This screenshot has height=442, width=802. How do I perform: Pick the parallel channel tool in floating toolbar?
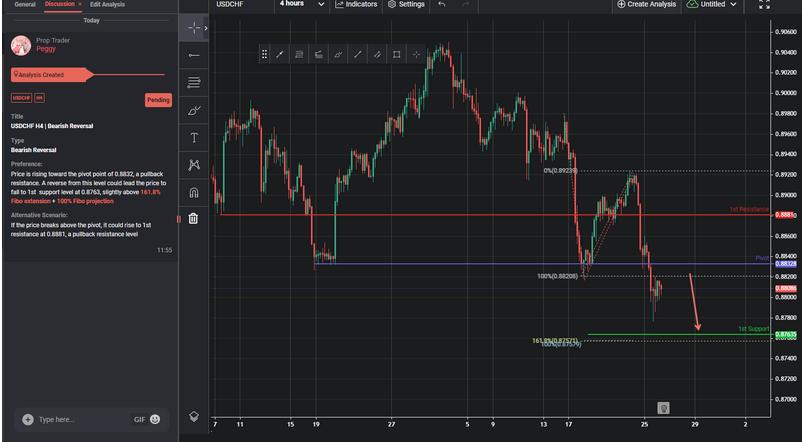coord(377,54)
